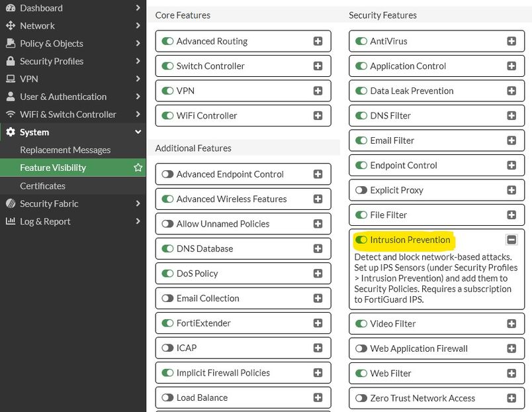Open the Security Fabric menu

[x=49, y=203]
